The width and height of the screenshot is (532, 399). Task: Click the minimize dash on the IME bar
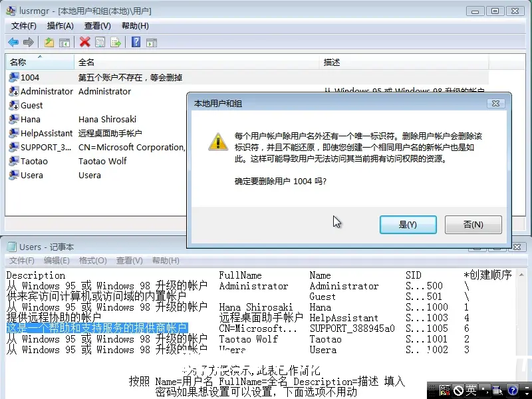pyautogui.click(x=527, y=386)
